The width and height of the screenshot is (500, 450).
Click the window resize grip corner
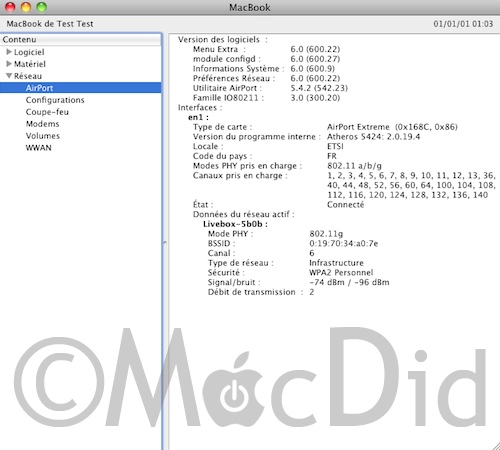click(x=496, y=446)
